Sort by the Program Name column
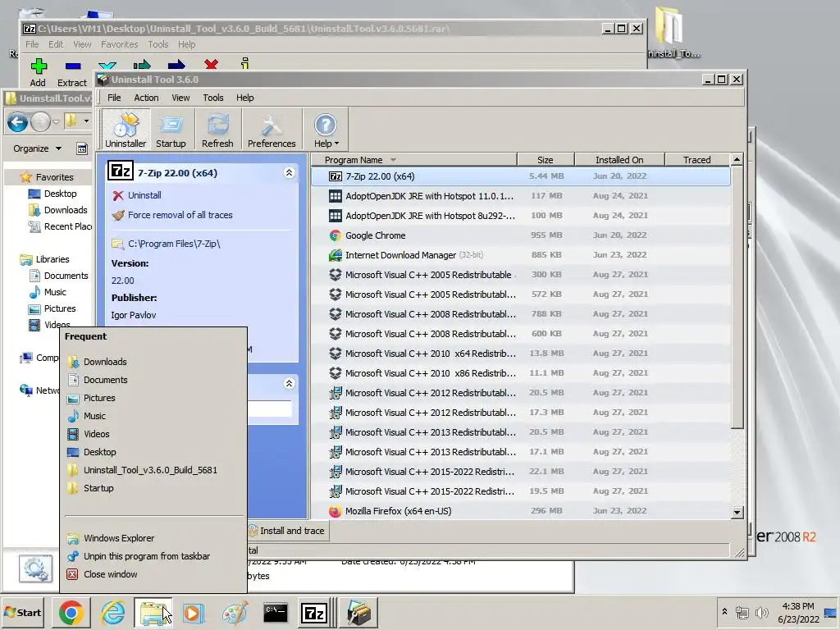The width and height of the screenshot is (840, 630). pos(413,160)
